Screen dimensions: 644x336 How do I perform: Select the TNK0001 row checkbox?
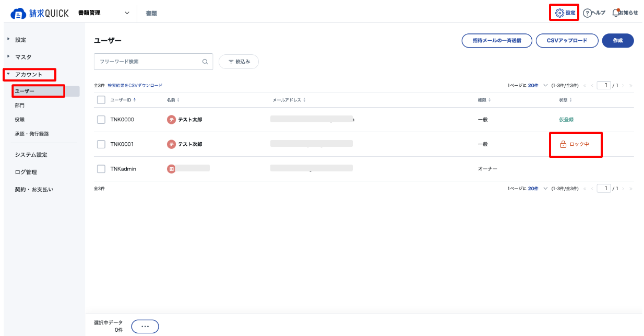(101, 144)
